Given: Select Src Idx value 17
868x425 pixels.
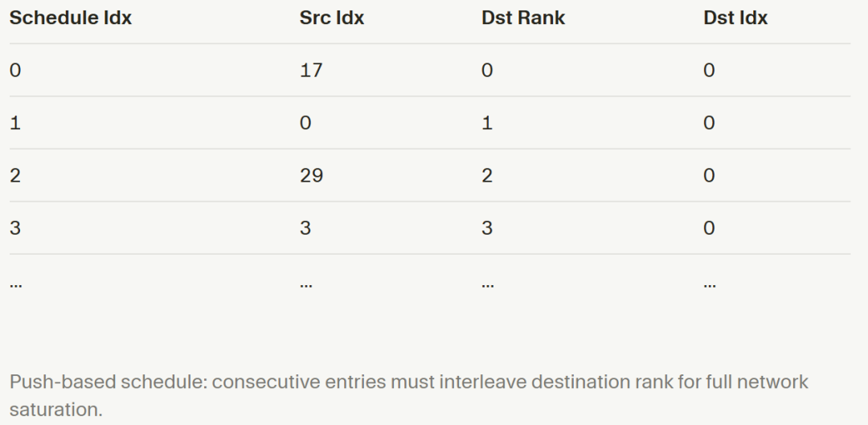Looking at the screenshot, I should pos(311,70).
